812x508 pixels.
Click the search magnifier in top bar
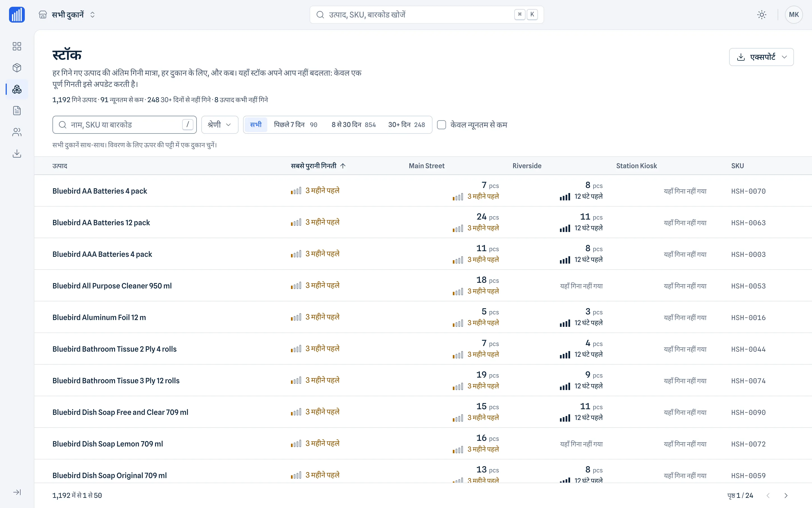coord(320,15)
